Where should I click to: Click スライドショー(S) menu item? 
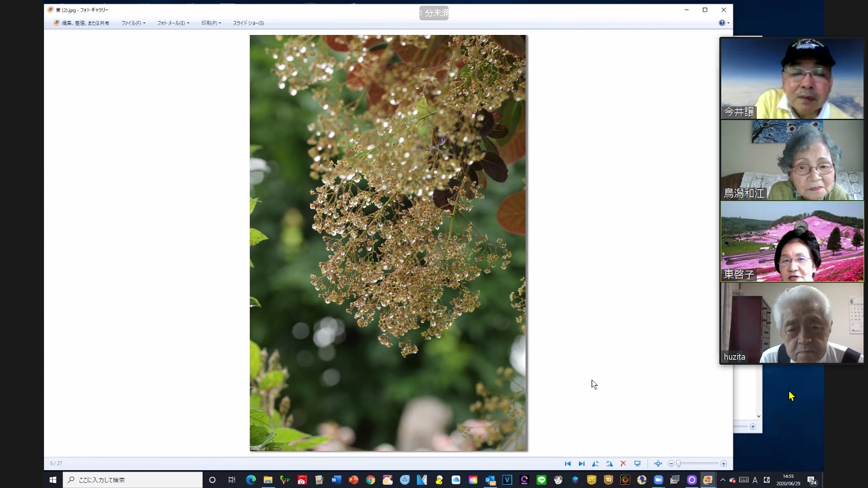248,23
